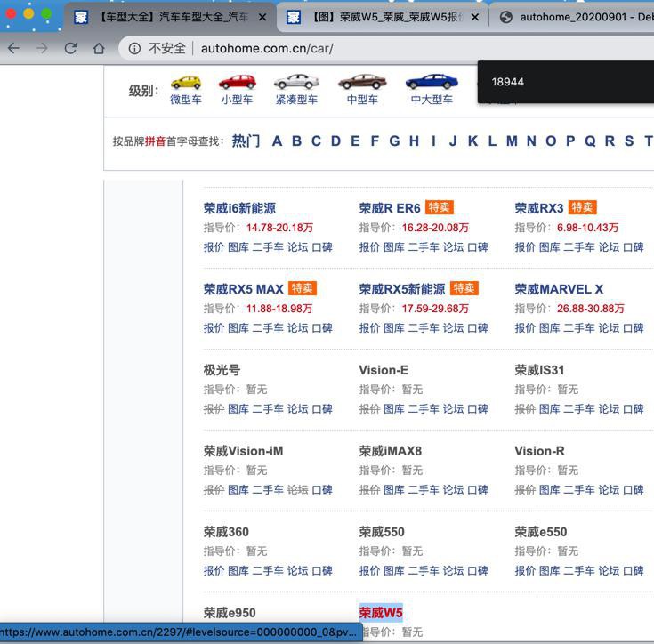The width and height of the screenshot is (654, 644).
Task: Filter brands by letter C
Action: click(x=316, y=141)
